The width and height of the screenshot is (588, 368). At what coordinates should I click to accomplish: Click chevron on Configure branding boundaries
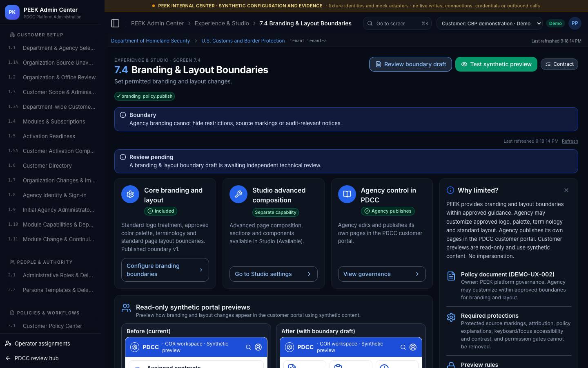[x=201, y=270]
